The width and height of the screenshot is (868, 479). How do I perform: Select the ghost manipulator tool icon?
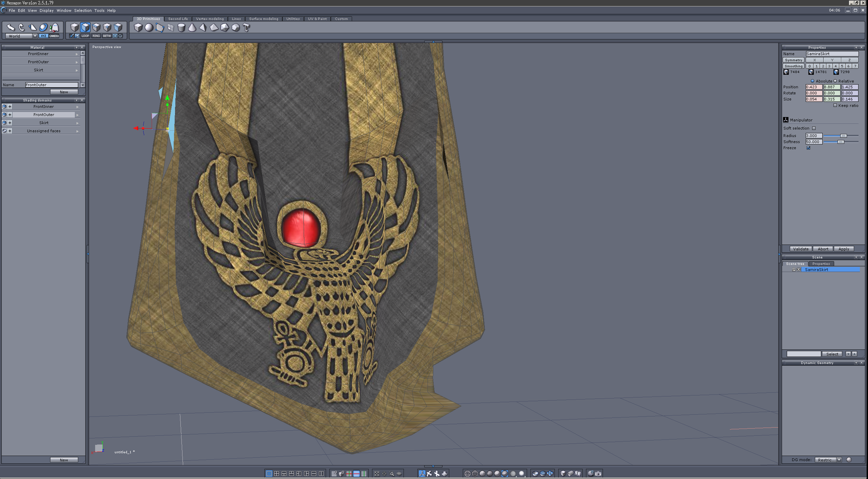55,27
